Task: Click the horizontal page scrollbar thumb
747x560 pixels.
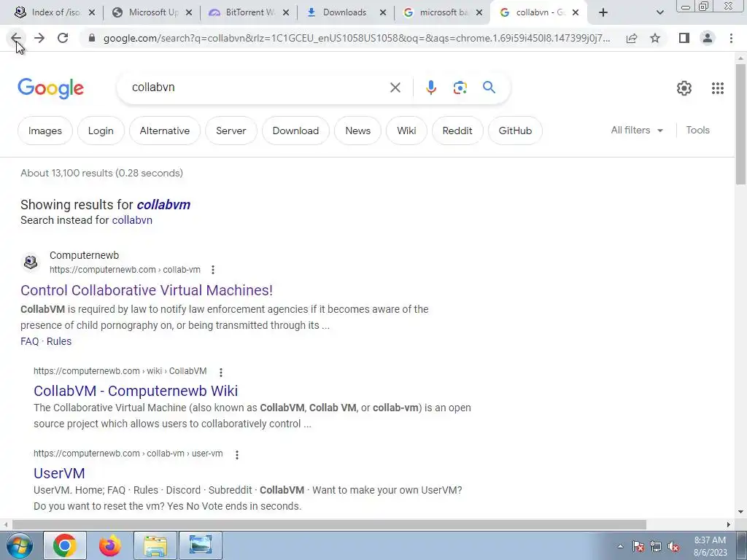Action: pos(329,525)
